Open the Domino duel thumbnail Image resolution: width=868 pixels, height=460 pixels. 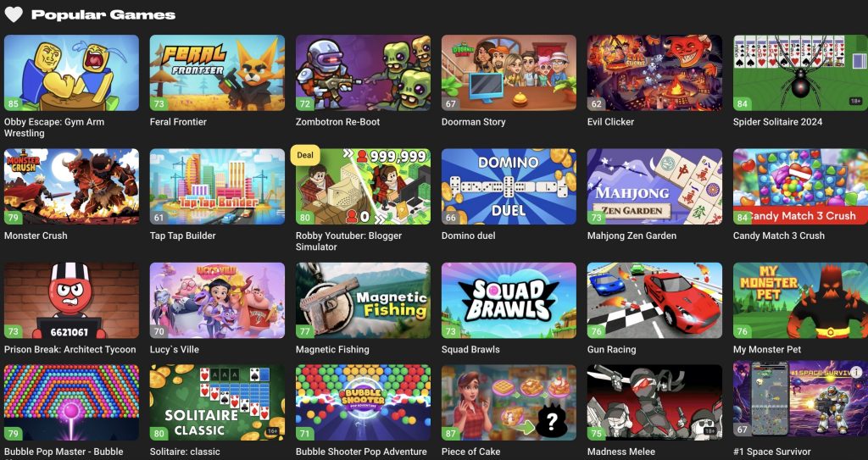(509, 186)
